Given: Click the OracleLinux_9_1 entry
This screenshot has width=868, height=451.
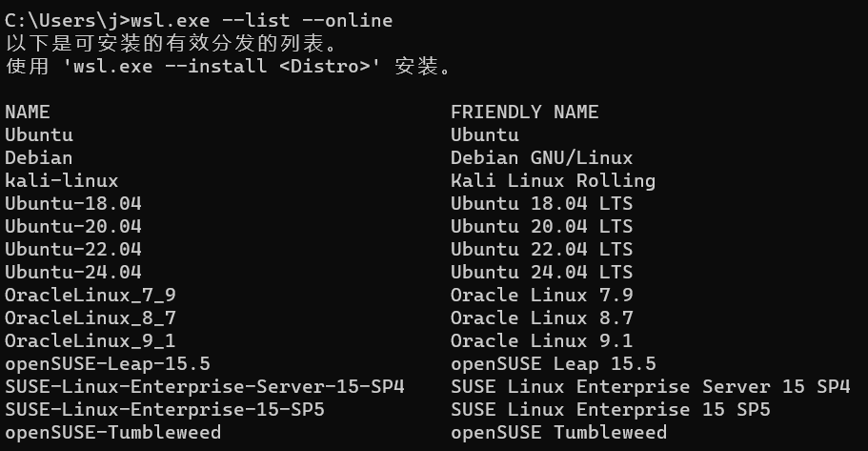Looking at the screenshot, I should (x=90, y=340).
